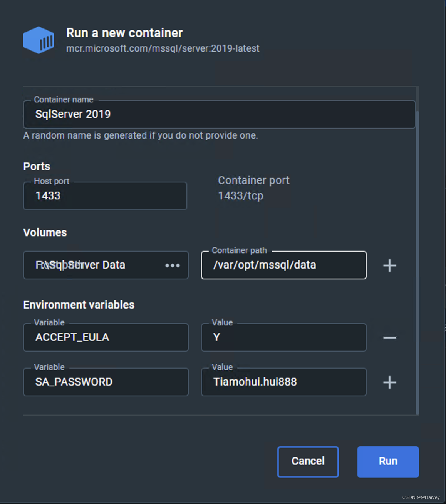Click the Ports section heading
The height and width of the screenshot is (504, 446).
37,166
